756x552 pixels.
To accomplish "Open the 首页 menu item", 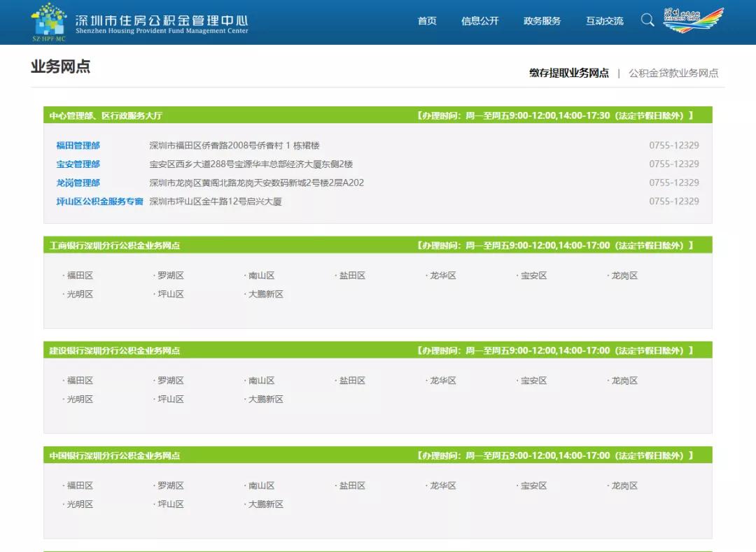I will [x=427, y=21].
